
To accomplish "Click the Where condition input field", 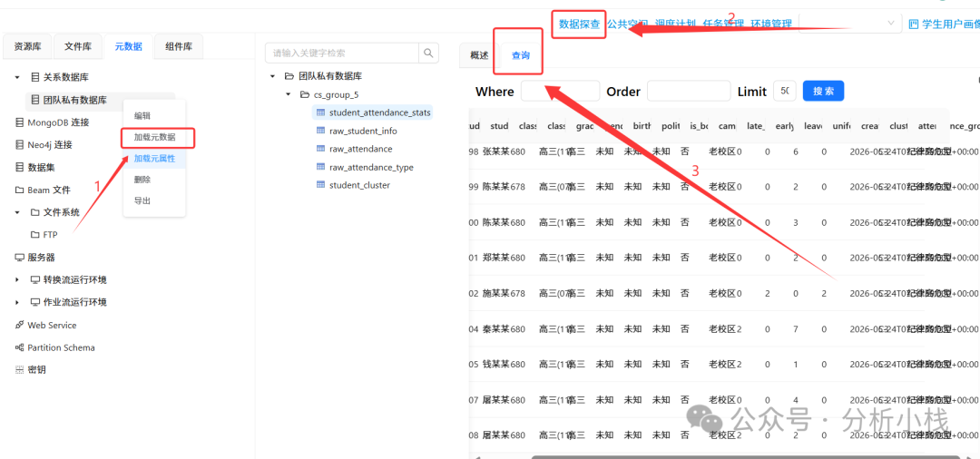I will point(560,91).
